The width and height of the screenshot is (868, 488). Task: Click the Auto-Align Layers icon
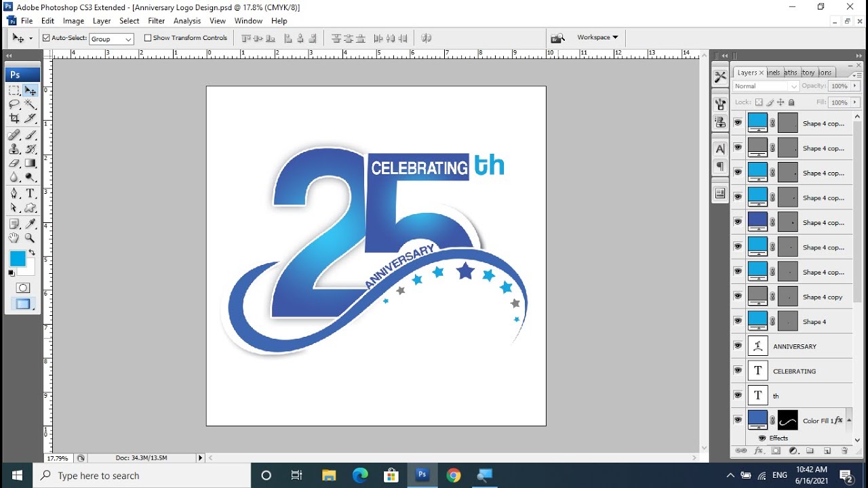point(427,39)
